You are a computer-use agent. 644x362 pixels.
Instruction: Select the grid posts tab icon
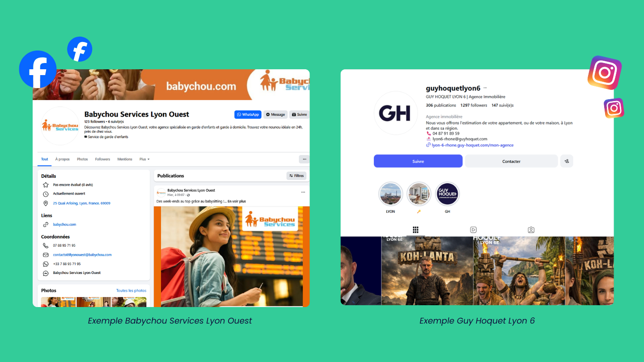pos(415,230)
